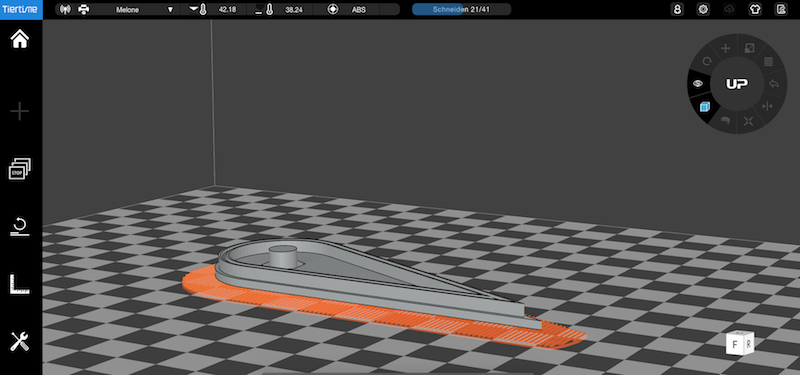Select the Mirror tool on wheel
Screen dimensions: 800x375
coord(767,106)
